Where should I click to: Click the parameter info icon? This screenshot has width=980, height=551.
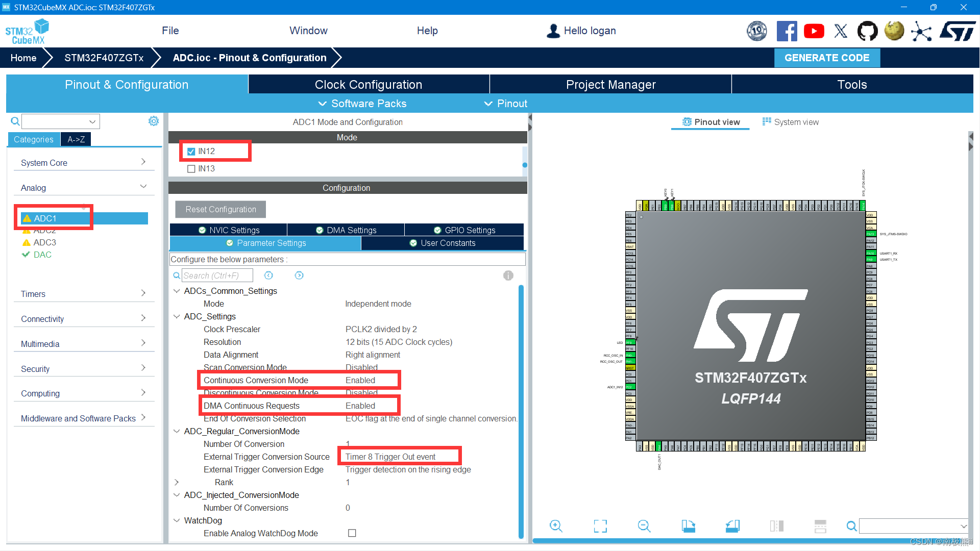pyautogui.click(x=508, y=275)
